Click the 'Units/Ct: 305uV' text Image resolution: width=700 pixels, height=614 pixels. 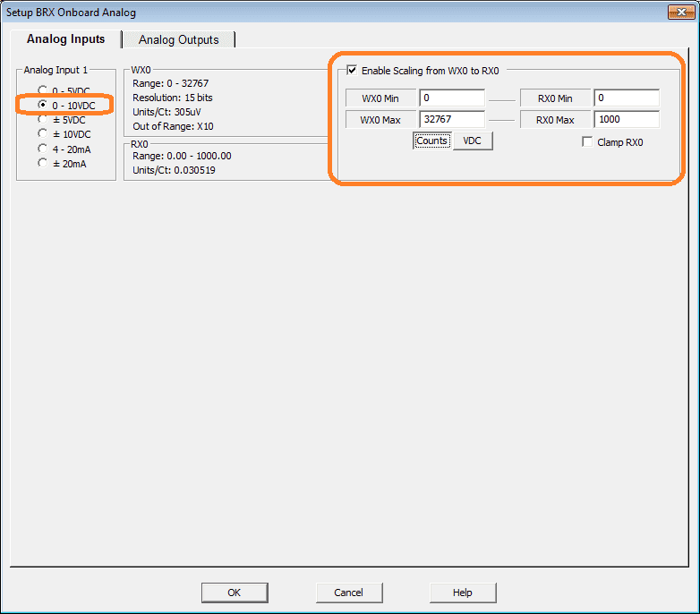click(x=166, y=112)
